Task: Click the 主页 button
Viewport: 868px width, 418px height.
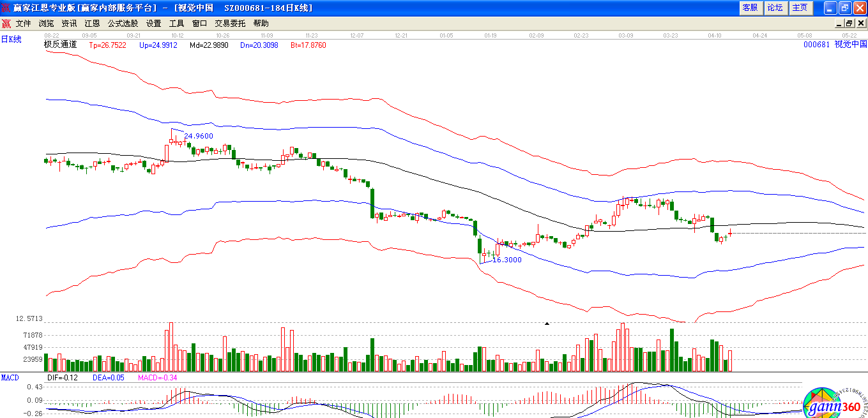Action: click(x=800, y=8)
